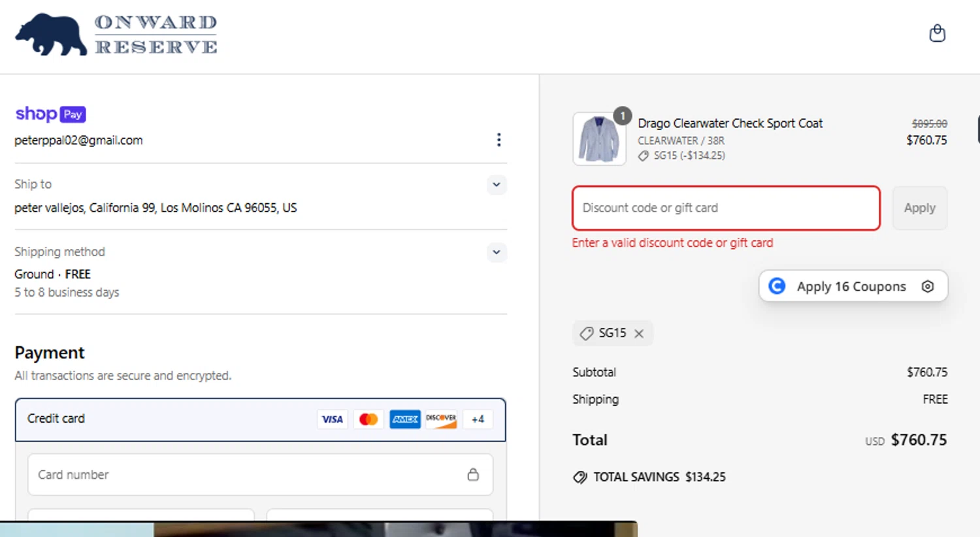Click the Discount code or gift card field
Image resolution: width=980 pixels, height=537 pixels.
click(x=726, y=208)
